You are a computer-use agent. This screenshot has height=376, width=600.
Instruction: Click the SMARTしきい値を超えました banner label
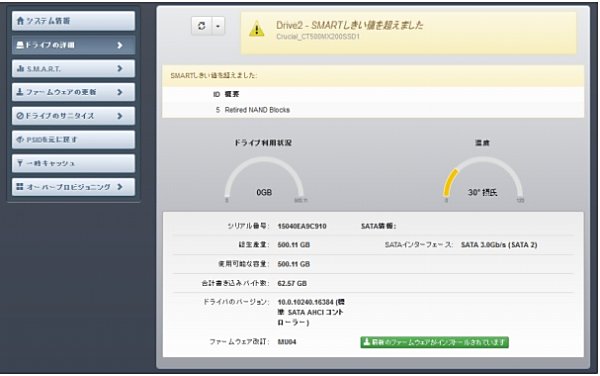(214, 75)
